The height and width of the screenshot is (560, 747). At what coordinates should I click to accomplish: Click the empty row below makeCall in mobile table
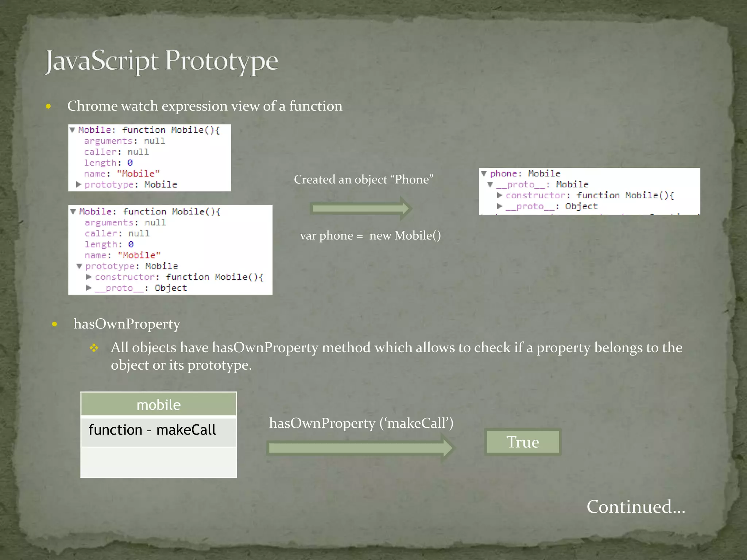pos(159,462)
